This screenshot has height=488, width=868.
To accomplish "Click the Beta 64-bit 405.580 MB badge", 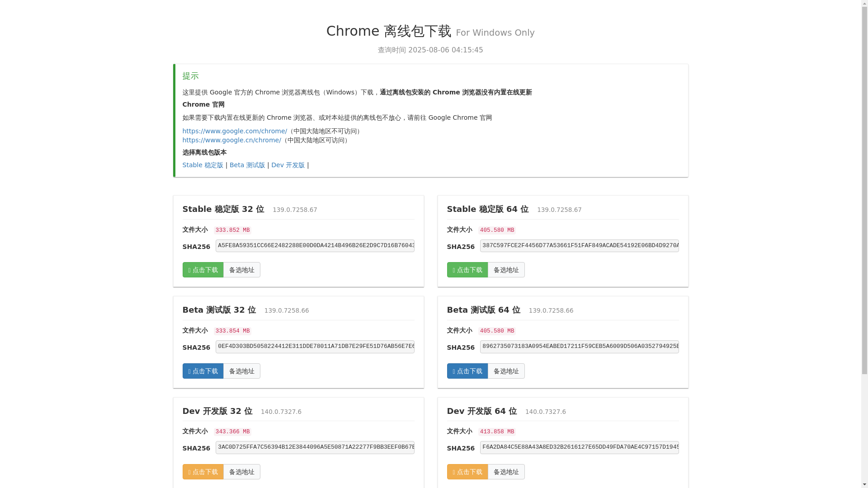I will pyautogui.click(x=497, y=331).
